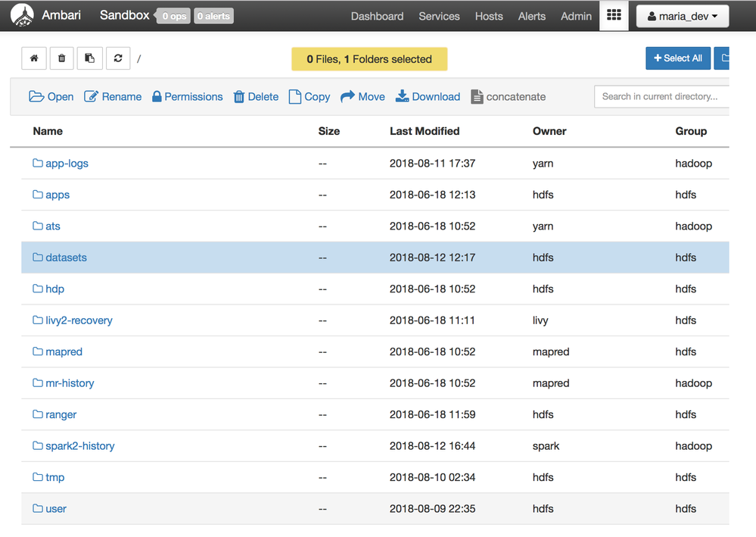Open the Dashboard menu

coord(377,17)
